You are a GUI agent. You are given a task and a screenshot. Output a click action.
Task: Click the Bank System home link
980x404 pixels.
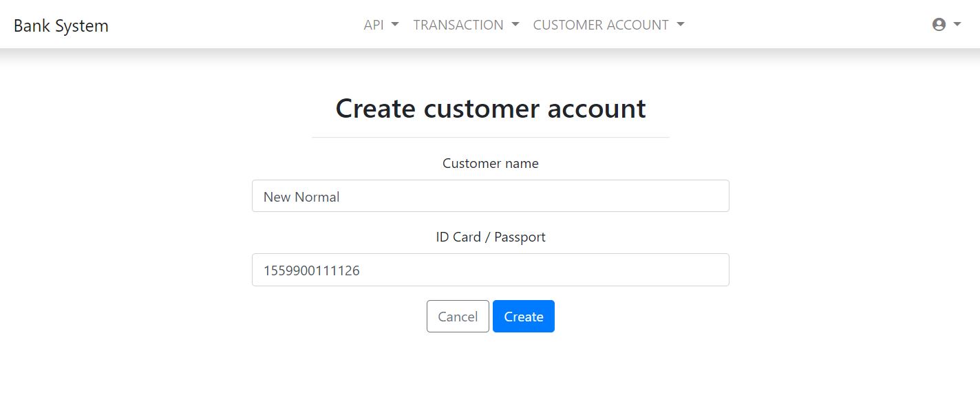61,25
